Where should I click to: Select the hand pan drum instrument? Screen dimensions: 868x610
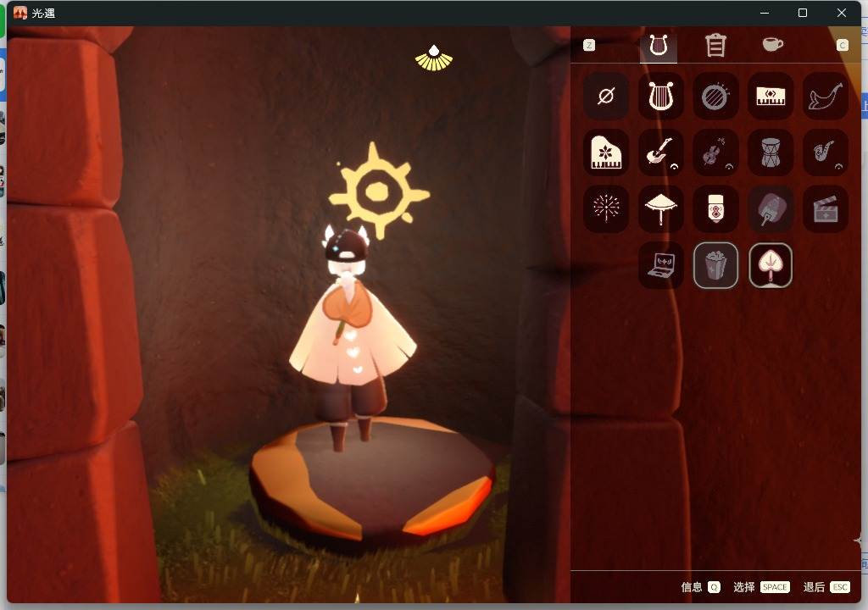(715, 97)
